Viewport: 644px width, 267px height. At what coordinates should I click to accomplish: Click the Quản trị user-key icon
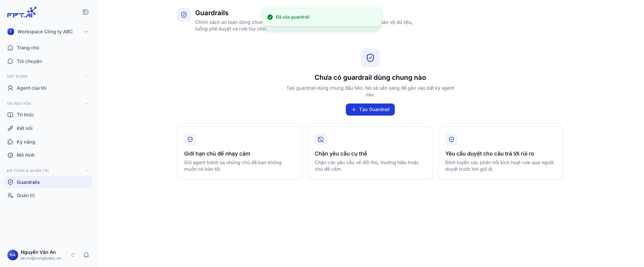tap(11, 195)
